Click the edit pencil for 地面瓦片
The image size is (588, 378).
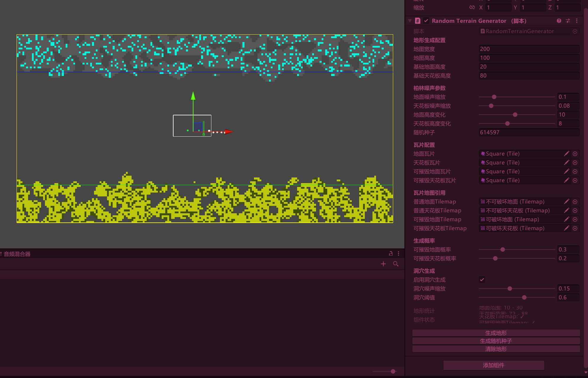pos(566,154)
